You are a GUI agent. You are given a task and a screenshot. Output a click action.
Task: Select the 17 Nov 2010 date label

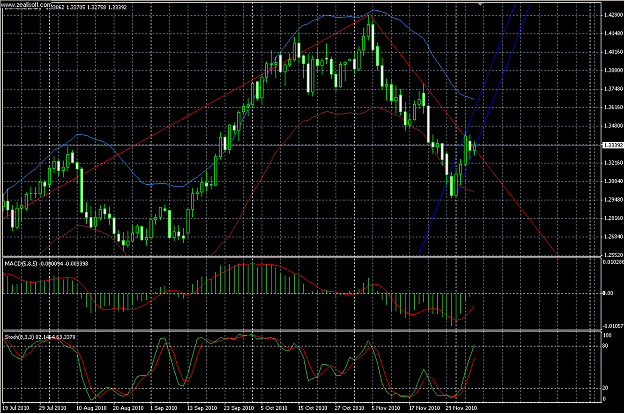tap(424, 408)
